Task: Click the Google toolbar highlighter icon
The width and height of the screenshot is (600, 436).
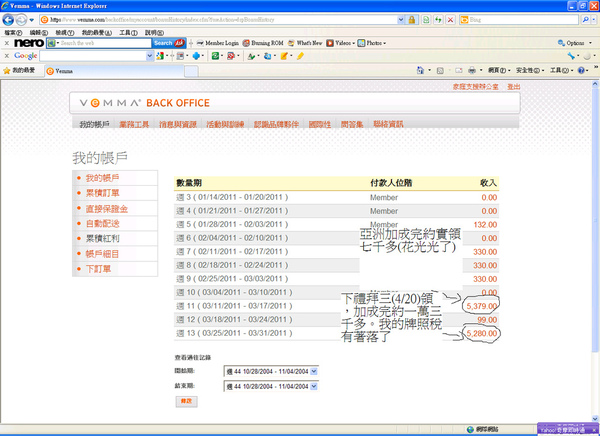Action: pos(300,56)
